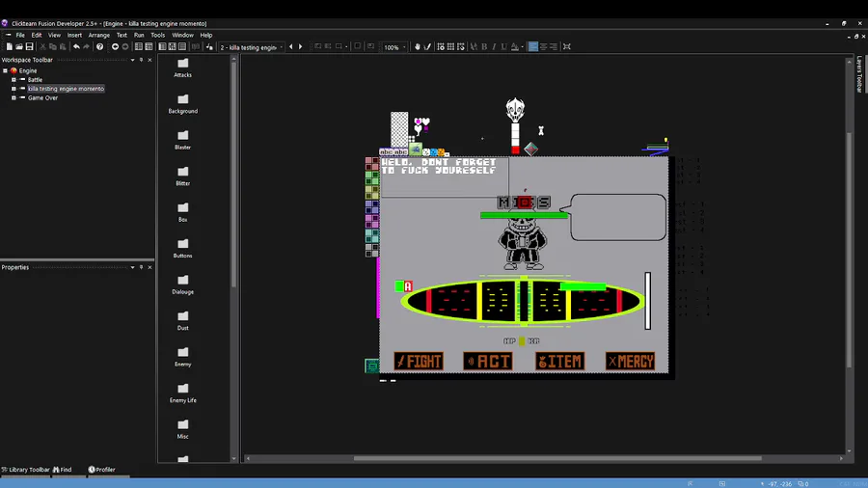The height and width of the screenshot is (488, 868).
Task: Open the vertical Layers Toolbar tab
Action: (x=859, y=73)
